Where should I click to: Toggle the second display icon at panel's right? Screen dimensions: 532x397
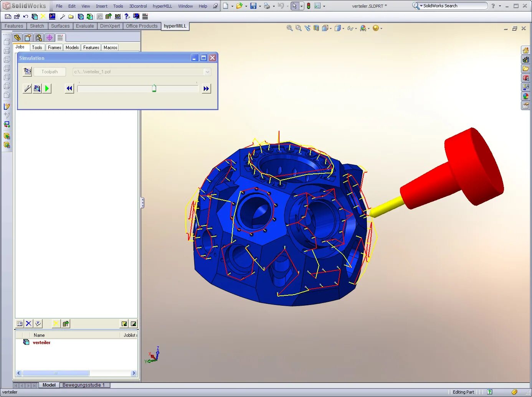point(133,323)
